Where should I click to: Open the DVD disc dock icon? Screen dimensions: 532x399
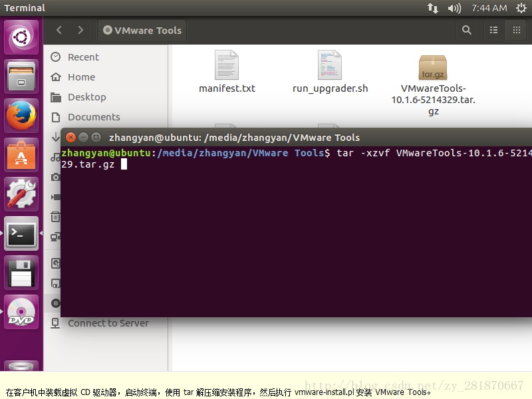pos(21,312)
